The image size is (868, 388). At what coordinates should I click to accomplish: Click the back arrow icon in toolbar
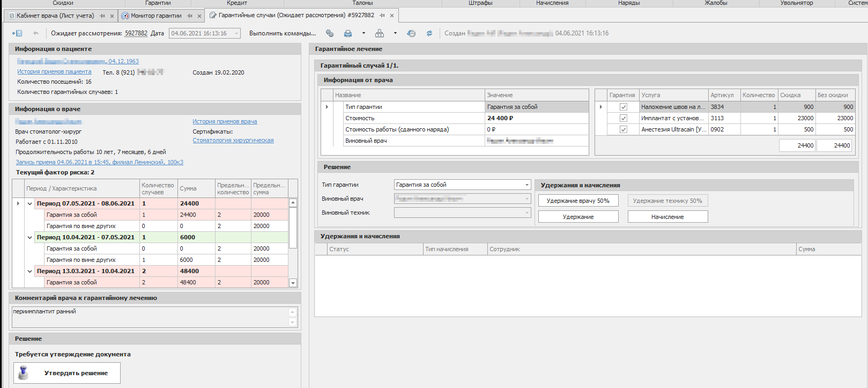36,33
